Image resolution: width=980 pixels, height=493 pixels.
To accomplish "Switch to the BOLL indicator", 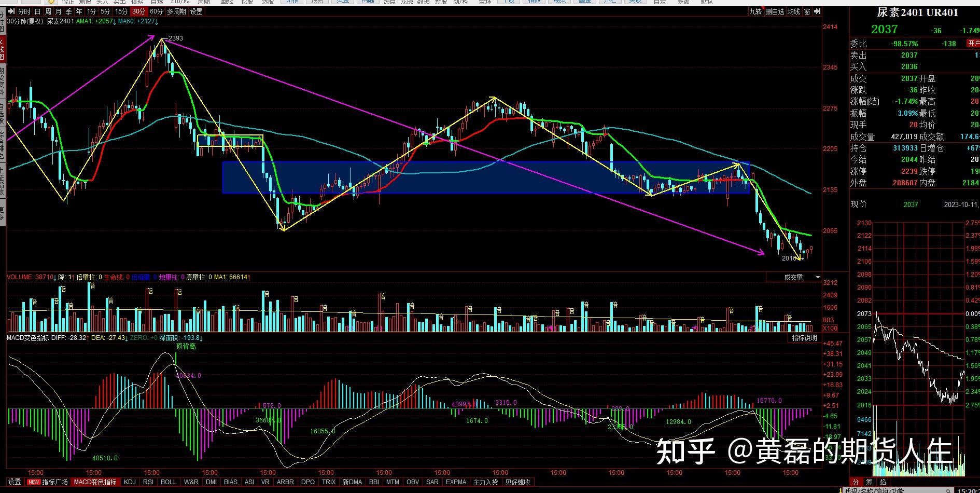I will [169, 482].
